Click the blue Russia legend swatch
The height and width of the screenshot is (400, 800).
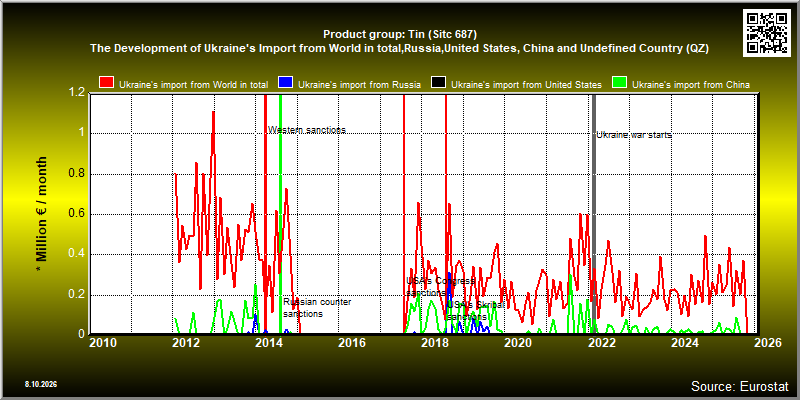pyautogui.click(x=286, y=84)
